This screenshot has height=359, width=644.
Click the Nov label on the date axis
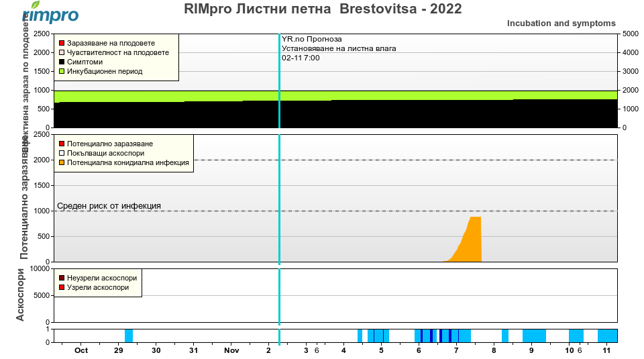[x=231, y=350]
